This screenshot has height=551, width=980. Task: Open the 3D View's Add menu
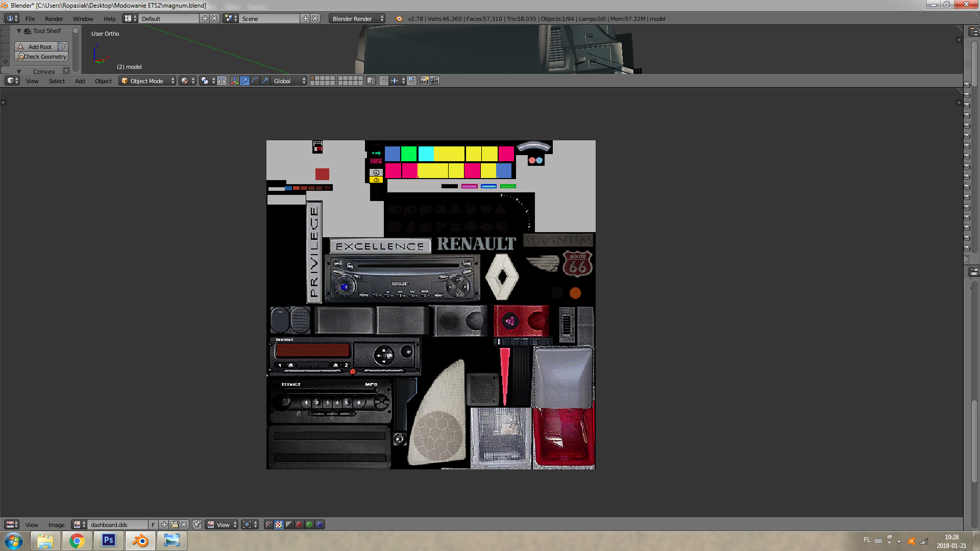click(x=80, y=81)
